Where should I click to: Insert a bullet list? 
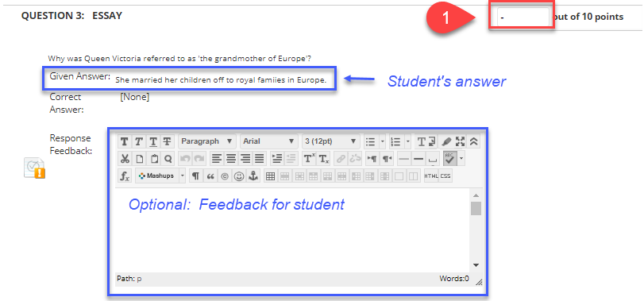click(x=371, y=141)
